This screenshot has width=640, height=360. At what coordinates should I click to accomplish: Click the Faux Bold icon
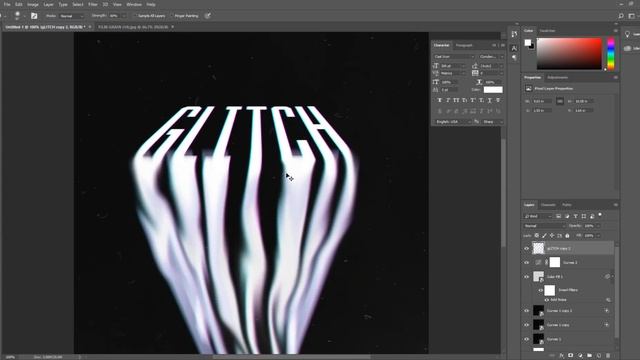pos(440,100)
